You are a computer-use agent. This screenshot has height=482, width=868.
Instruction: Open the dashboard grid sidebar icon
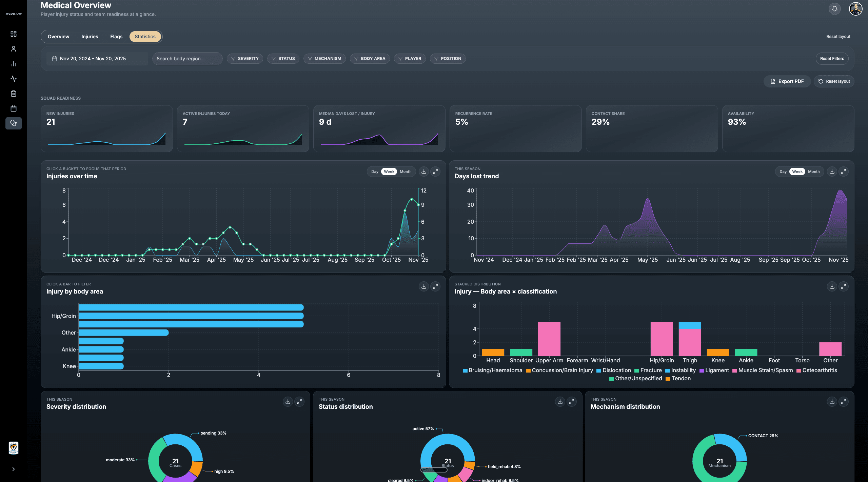14,34
